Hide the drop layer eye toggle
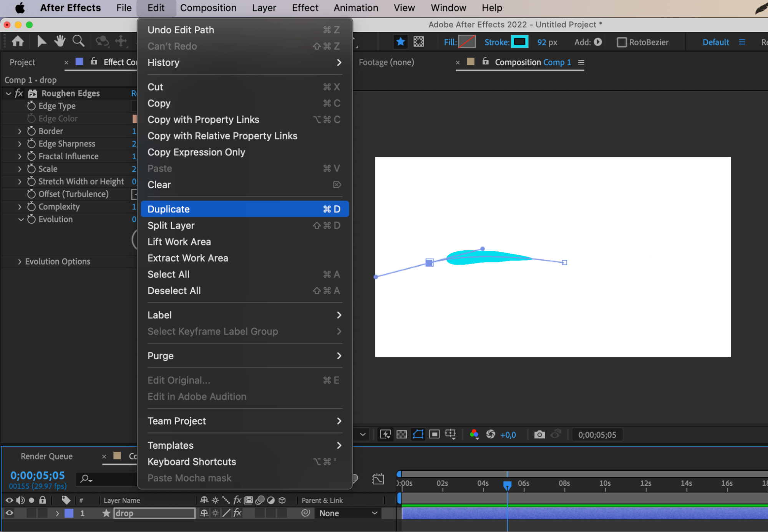This screenshot has width=768, height=532. click(9, 513)
